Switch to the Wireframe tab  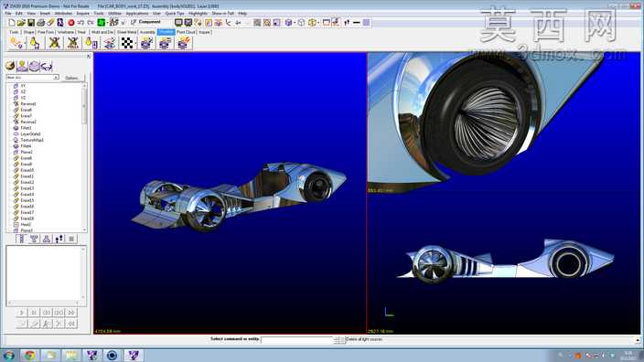[65, 32]
